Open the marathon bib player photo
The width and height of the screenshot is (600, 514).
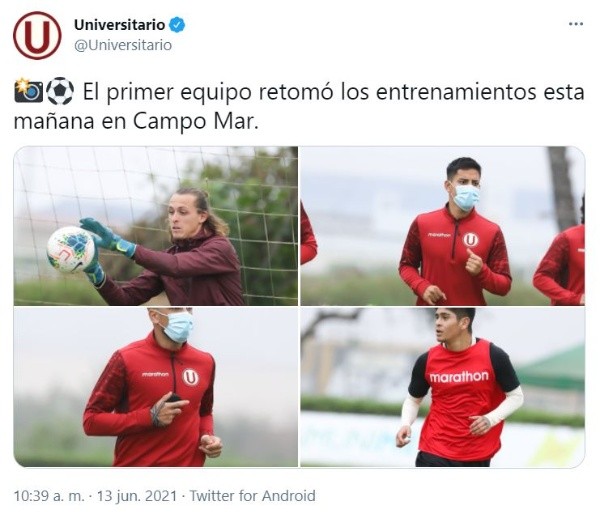tap(443, 387)
